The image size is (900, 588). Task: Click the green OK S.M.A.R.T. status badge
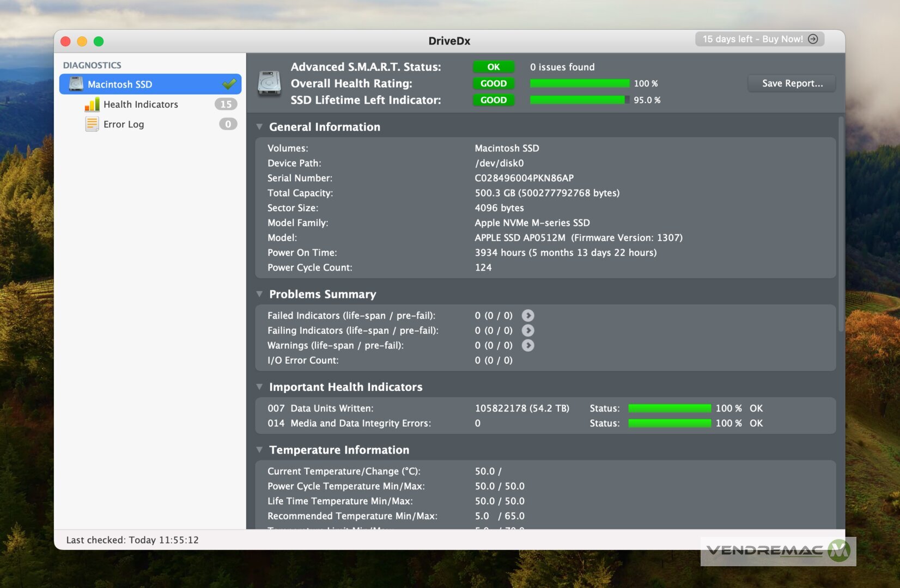tap(493, 67)
